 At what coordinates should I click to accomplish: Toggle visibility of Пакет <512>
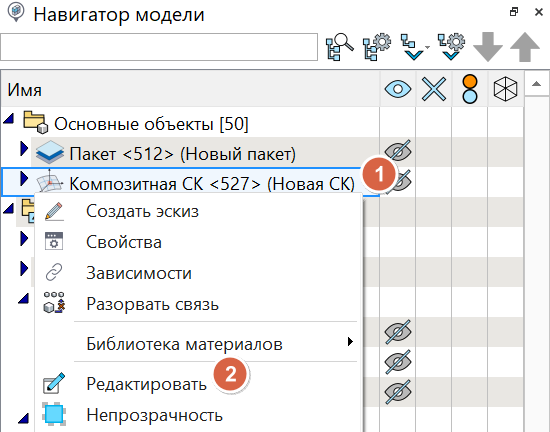(398, 151)
